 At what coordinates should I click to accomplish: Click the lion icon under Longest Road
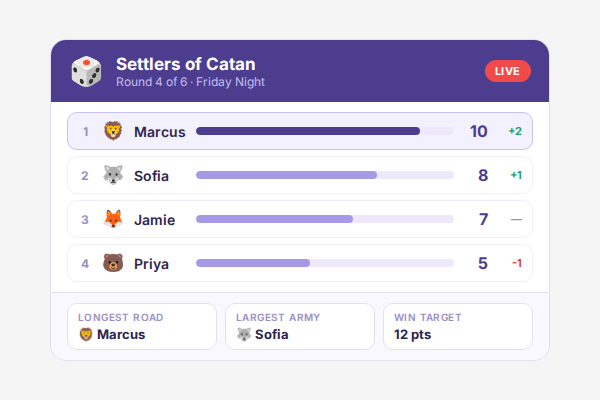click(x=86, y=334)
